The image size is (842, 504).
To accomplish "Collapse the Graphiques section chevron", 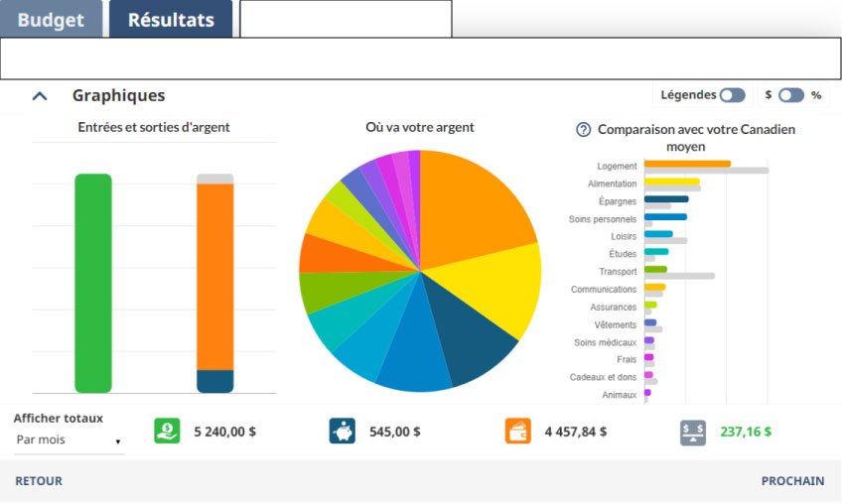I will click(x=40, y=96).
